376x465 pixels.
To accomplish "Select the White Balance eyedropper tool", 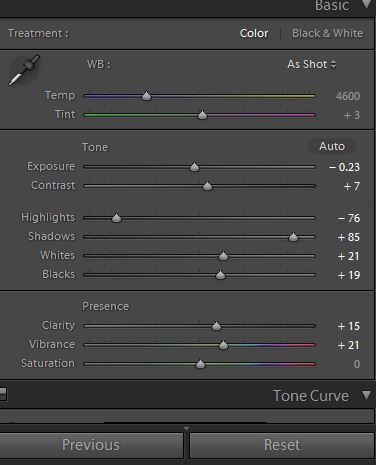I will pyautogui.click(x=24, y=70).
